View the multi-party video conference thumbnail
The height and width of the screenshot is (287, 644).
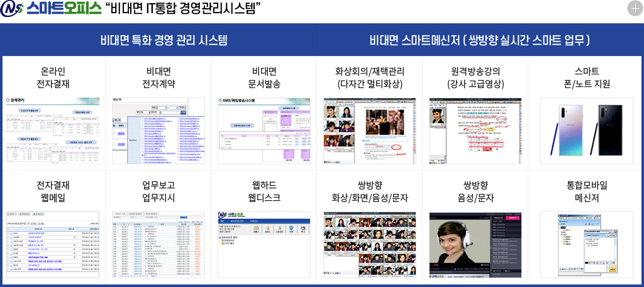click(x=370, y=131)
